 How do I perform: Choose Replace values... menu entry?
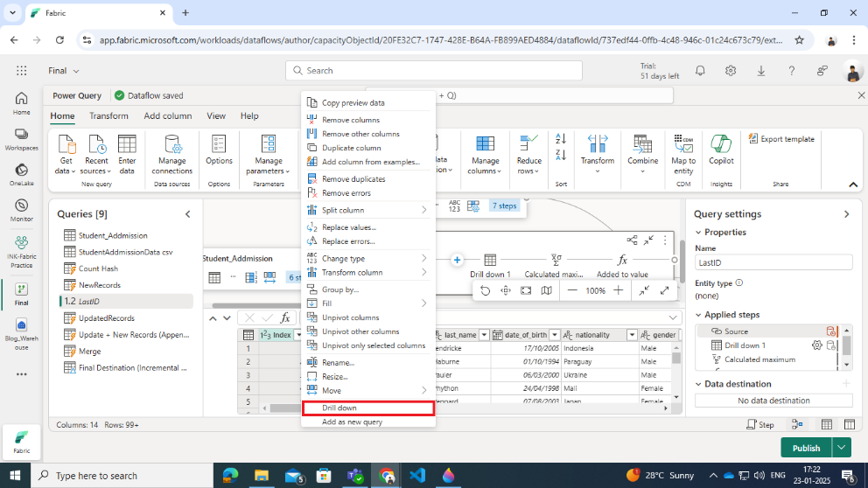(368, 227)
